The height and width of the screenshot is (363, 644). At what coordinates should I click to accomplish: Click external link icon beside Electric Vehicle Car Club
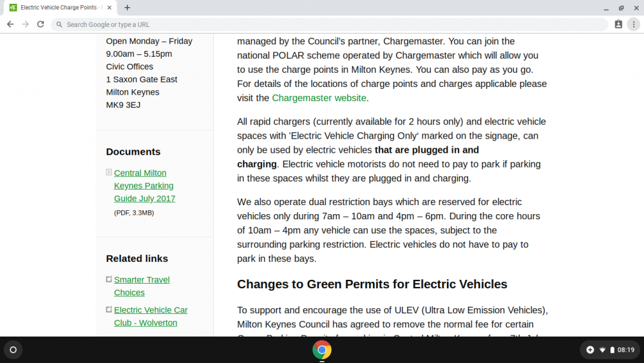coord(109,309)
